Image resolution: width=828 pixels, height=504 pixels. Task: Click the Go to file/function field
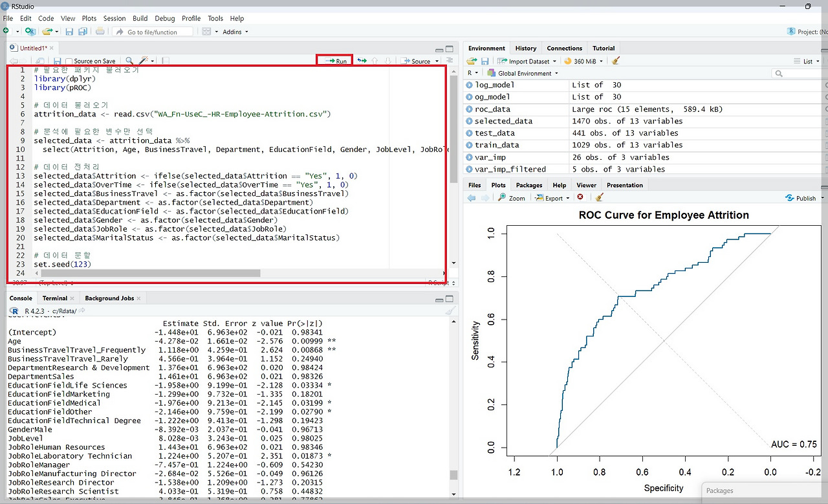point(153,32)
